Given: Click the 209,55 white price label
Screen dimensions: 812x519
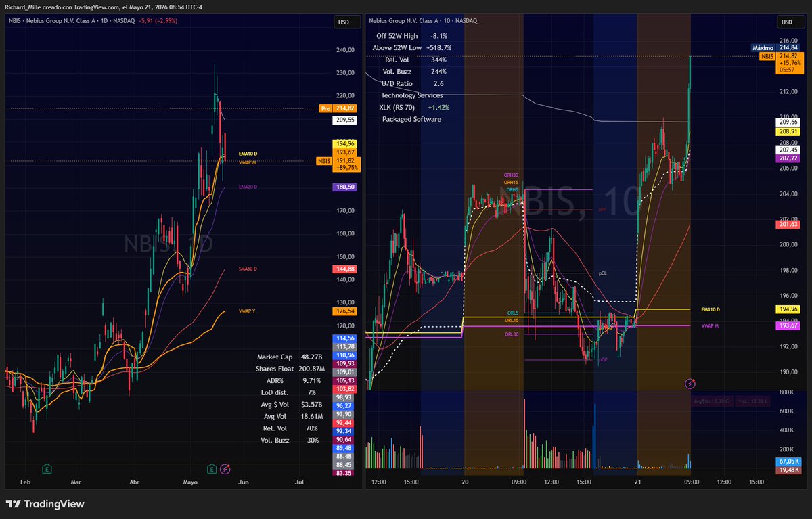Looking at the screenshot, I should (x=346, y=120).
